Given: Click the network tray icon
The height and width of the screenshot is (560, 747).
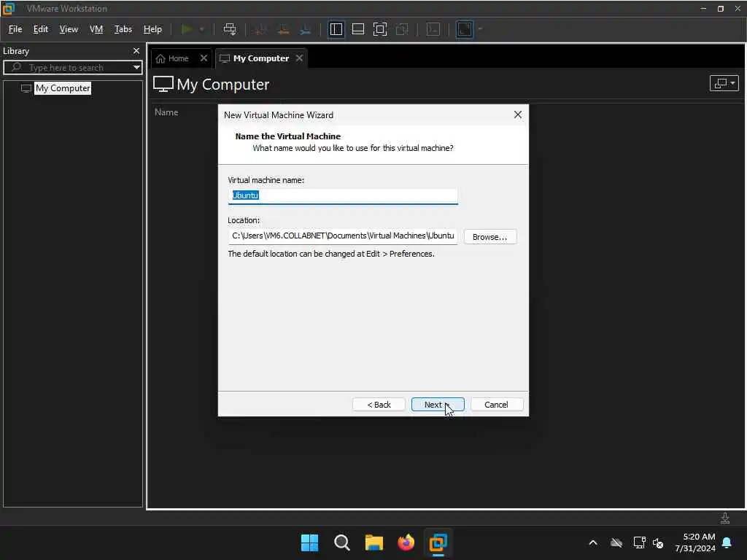Looking at the screenshot, I should click(639, 542).
